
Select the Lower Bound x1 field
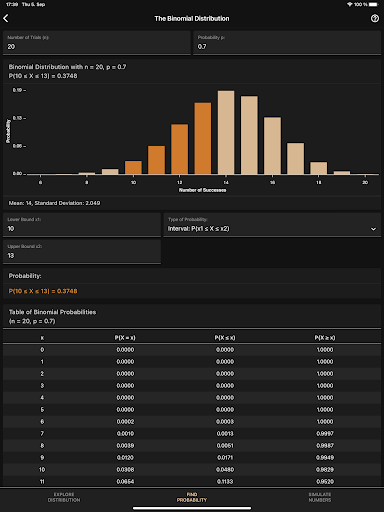click(82, 225)
